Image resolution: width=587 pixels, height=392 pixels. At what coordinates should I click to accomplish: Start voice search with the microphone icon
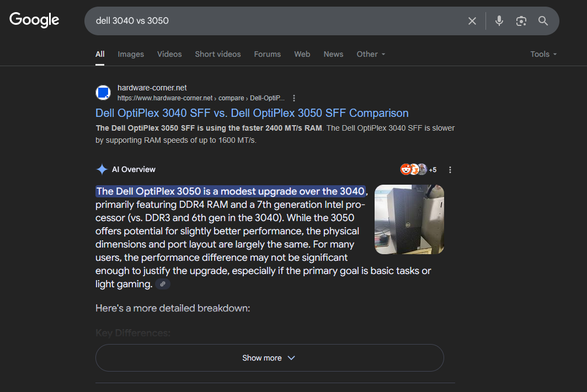pyautogui.click(x=499, y=21)
